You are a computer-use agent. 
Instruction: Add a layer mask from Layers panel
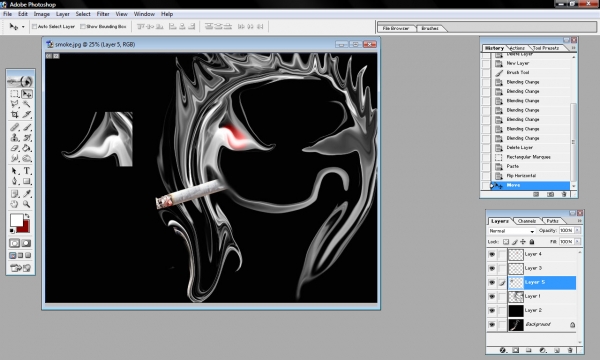515,350
